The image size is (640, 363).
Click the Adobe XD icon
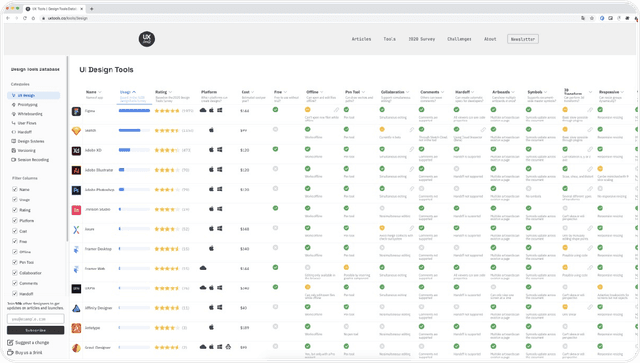click(x=76, y=150)
